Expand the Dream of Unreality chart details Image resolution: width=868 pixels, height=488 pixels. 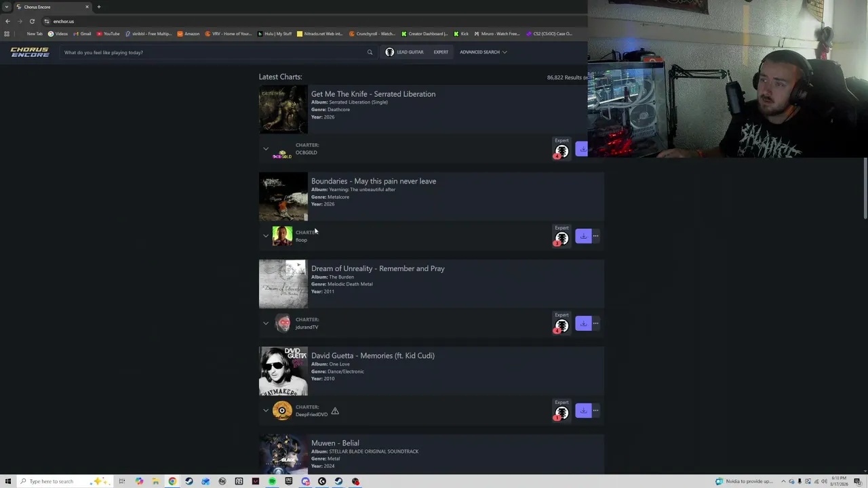point(266,323)
